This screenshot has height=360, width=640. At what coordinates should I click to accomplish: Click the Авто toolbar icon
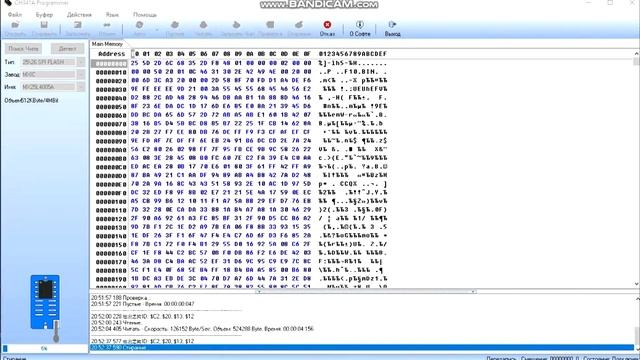[x=139, y=25]
